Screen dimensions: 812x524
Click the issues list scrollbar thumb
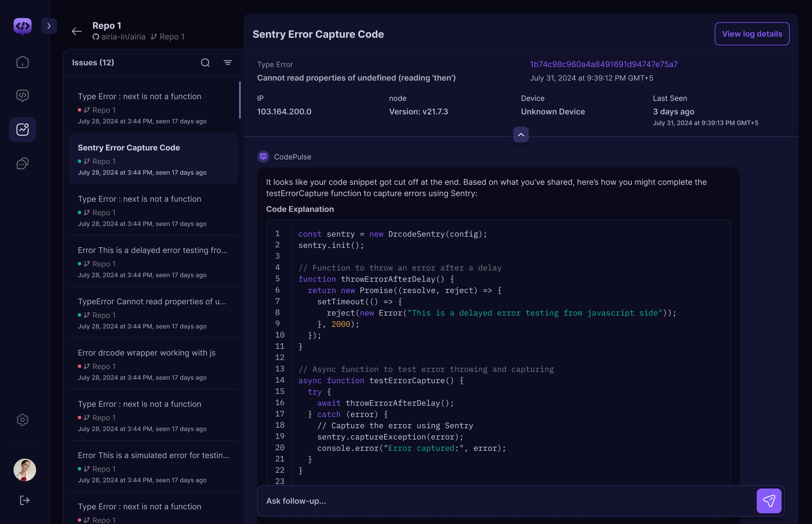240,100
